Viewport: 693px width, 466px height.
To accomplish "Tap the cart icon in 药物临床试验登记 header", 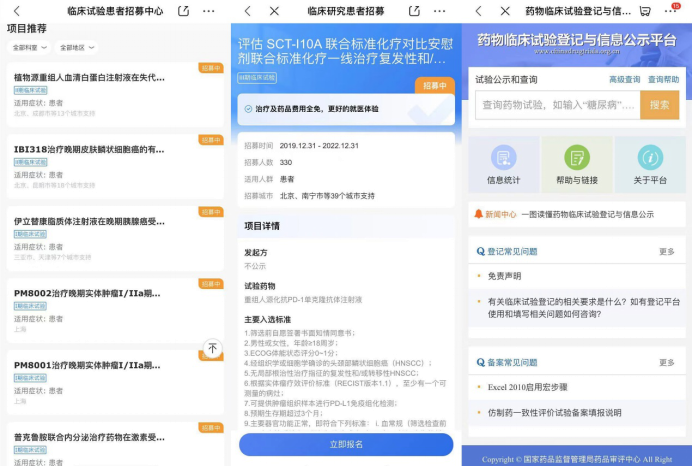I will [x=645, y=11].
